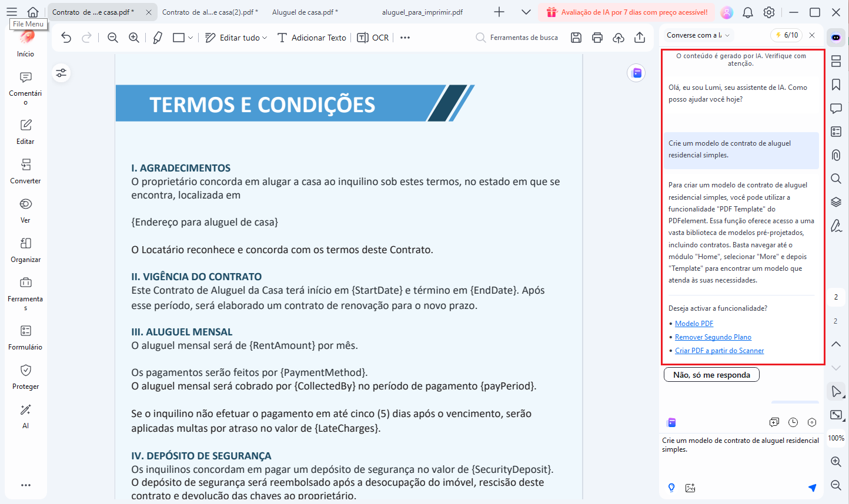Click the Não, só me responda button
The width and height of the screenshot is (849, 504).
pyautogui.click(x=711, y=374)
